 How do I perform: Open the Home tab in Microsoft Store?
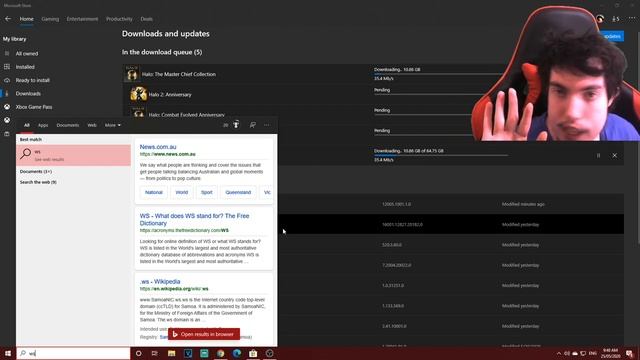point(27,19)
